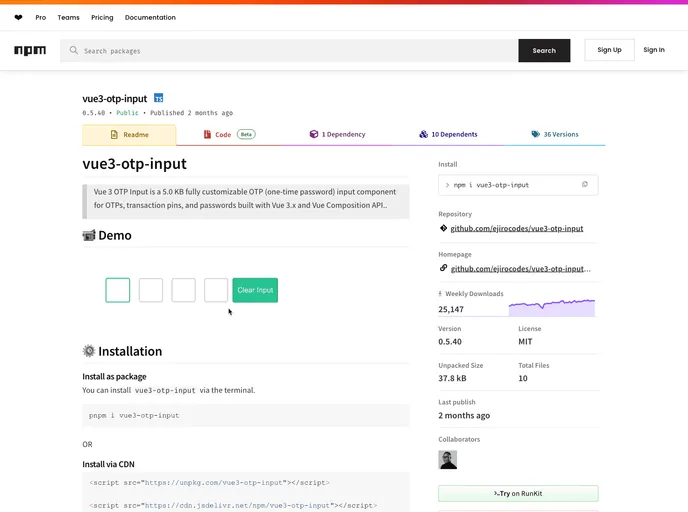Click the black Search button
This screenshot has height=512, width=688.
[x=544, y=50]
